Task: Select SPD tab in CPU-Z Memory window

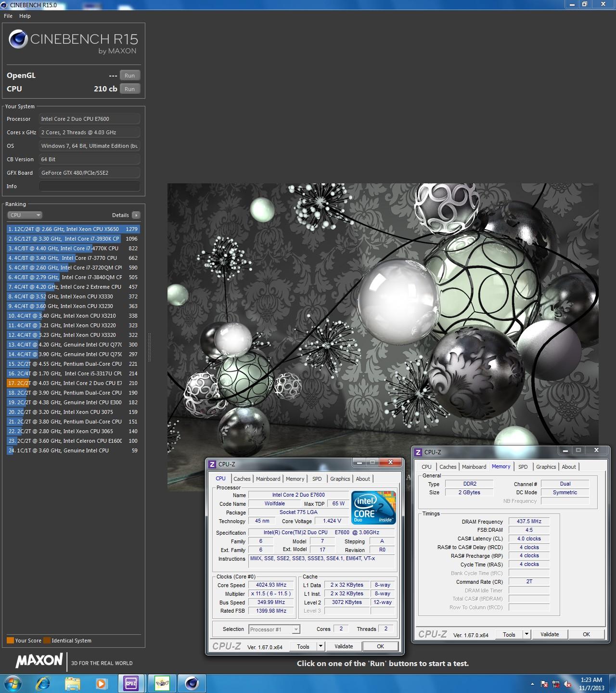Action: coord(523,467)
